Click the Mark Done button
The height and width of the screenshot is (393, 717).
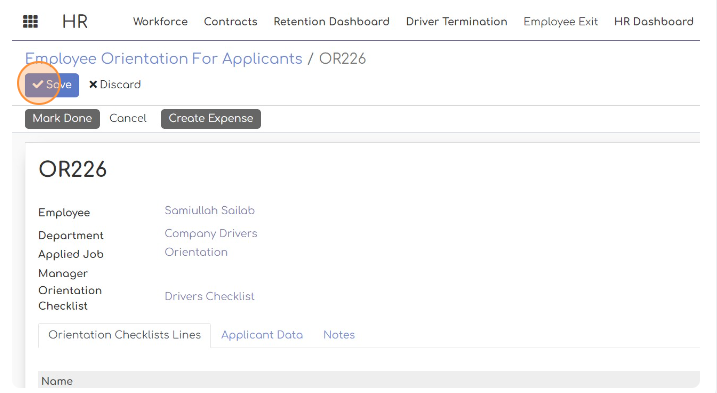pos(62,118)
